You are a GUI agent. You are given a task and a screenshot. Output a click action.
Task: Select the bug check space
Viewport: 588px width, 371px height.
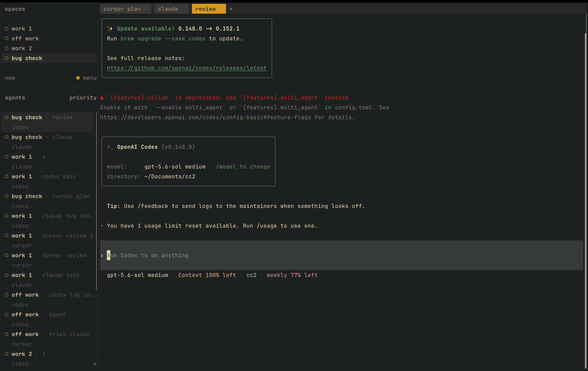[49, 58]
